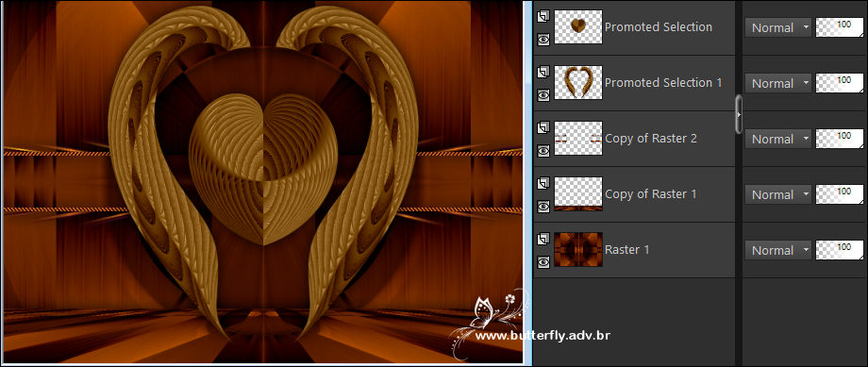Select the Promoted Selection 1 wings thumbnail

(x=578, y=82)
